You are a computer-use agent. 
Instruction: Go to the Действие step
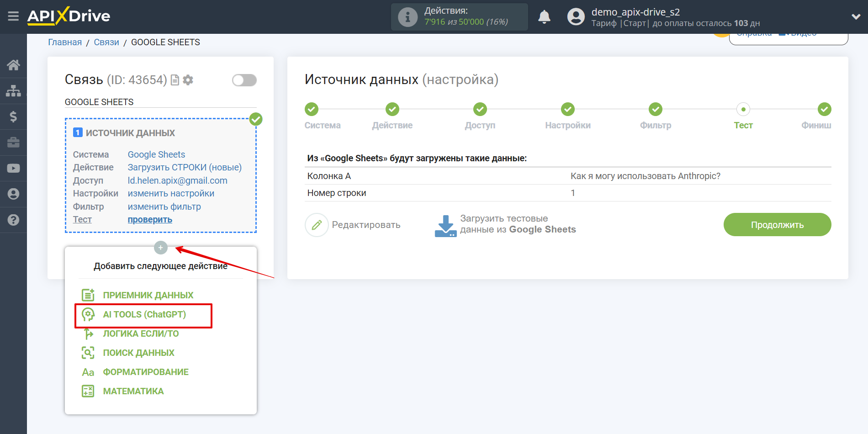click(x=392, y=109)
